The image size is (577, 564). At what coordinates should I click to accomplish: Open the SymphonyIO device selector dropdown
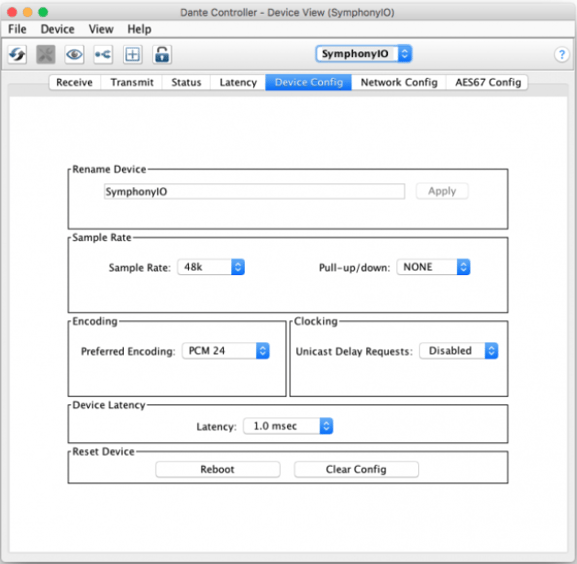click(x=364, y=54)
